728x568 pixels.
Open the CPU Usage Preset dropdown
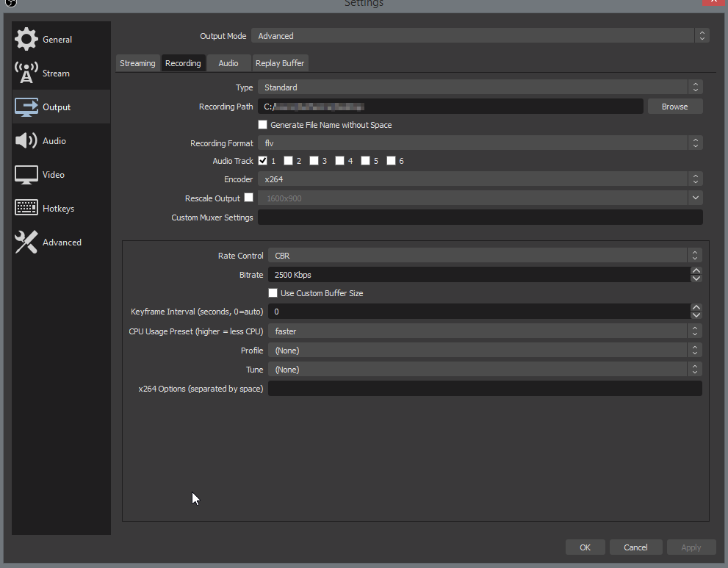pyautogui.click(x=484, y=331)
